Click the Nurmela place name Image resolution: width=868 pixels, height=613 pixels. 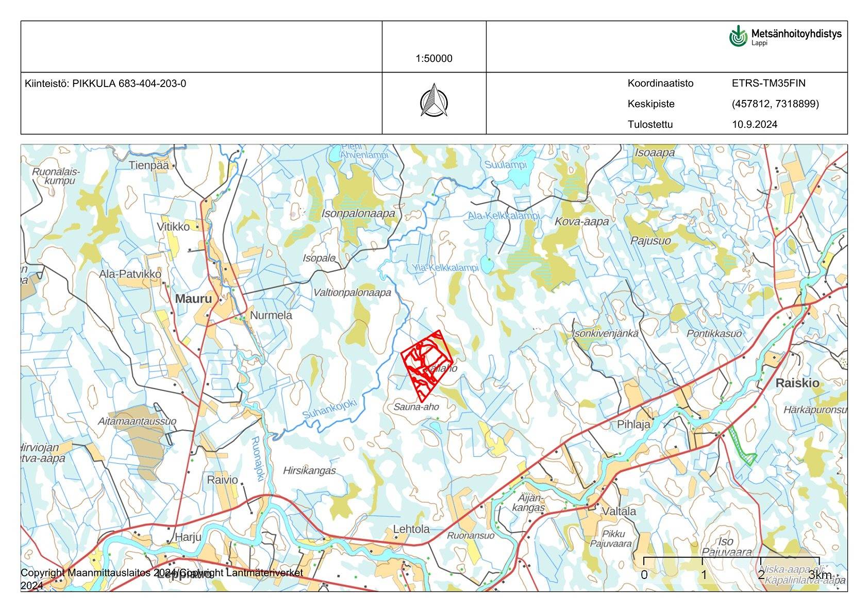coord(271,315)
